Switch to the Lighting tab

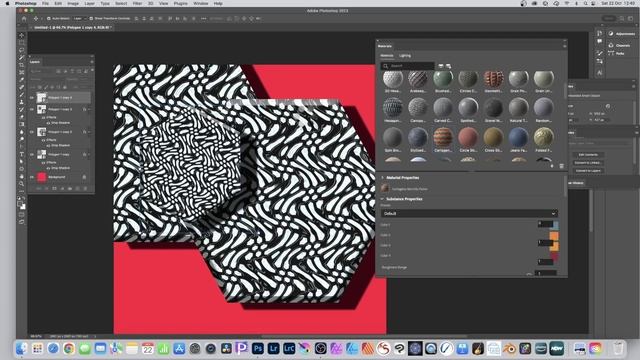[x=405, y=56]
